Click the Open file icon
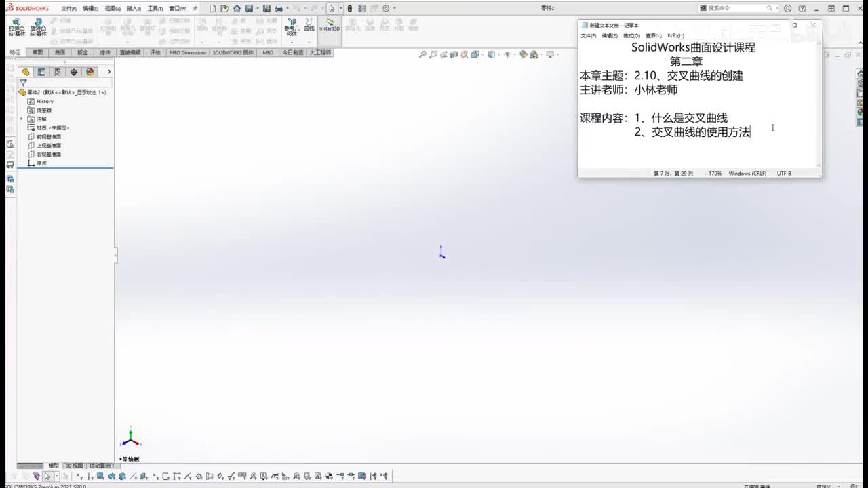The height and width of the screenshot is (488, 868). pos(224,8)
